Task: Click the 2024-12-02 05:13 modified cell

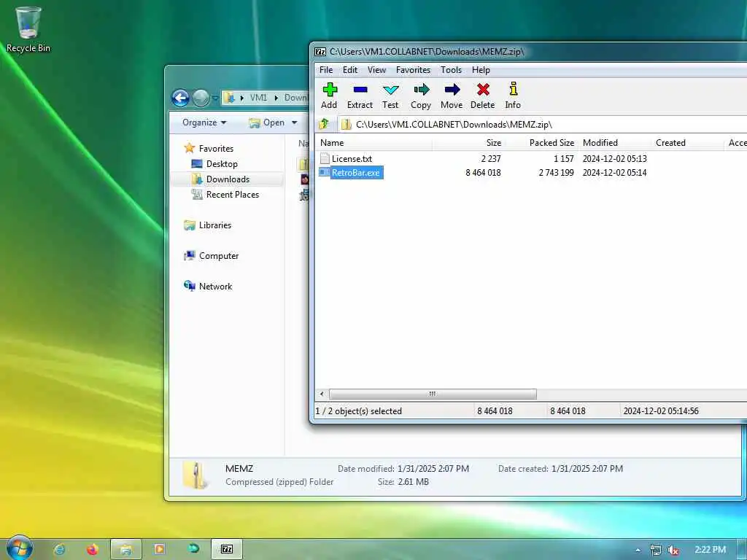Action: 614,158
